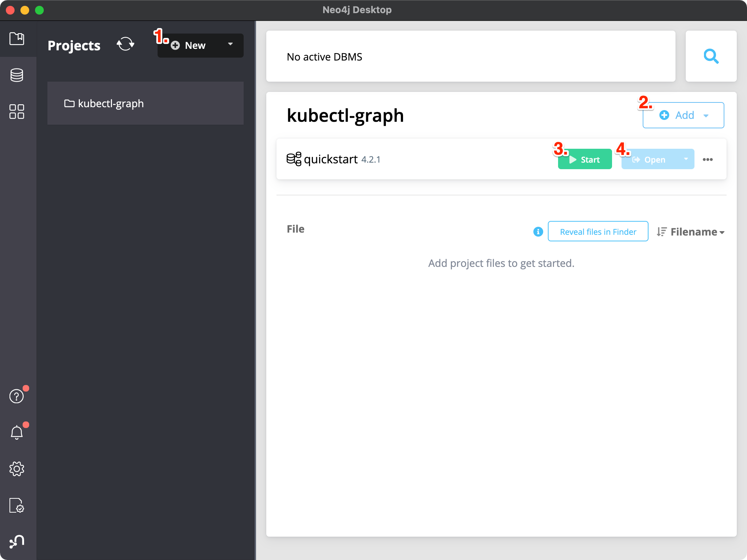Viewport: 747px width, 560px height.
Task: Expand the Add dropdown menu
Action: (683, 115)
